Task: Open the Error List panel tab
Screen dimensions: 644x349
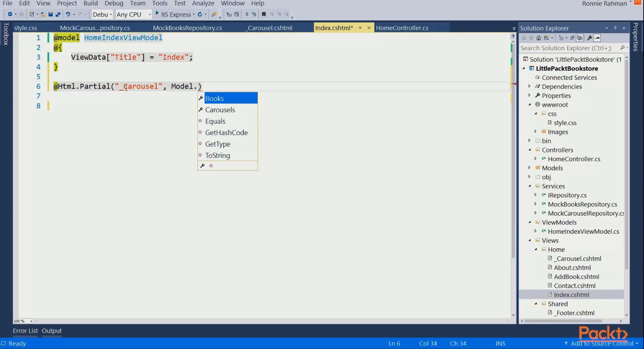Action: [25, 331]
